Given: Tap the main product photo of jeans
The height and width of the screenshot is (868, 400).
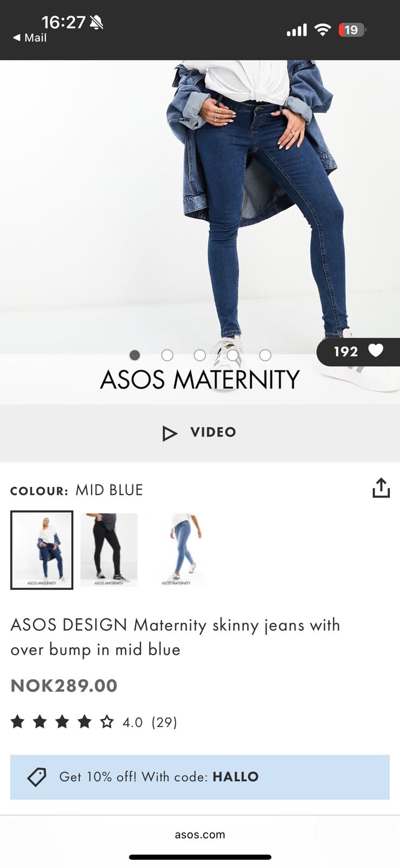Looking at the screenshot, I should click(x=200, y=206).
